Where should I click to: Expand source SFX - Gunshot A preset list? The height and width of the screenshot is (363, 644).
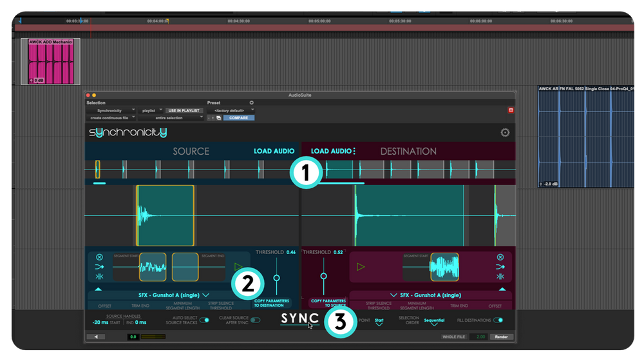pyautogui.click(x=206, y=295)
